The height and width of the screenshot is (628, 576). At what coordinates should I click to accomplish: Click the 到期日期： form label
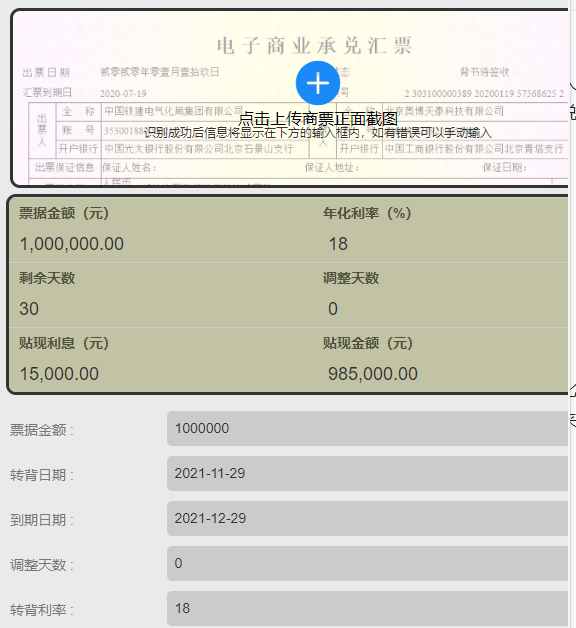tap(42, 520)
